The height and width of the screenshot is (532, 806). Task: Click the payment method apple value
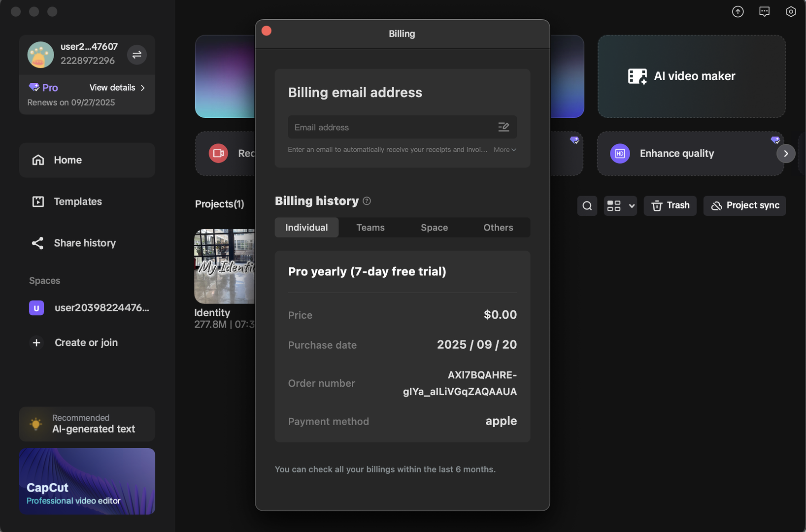point(501,421)
